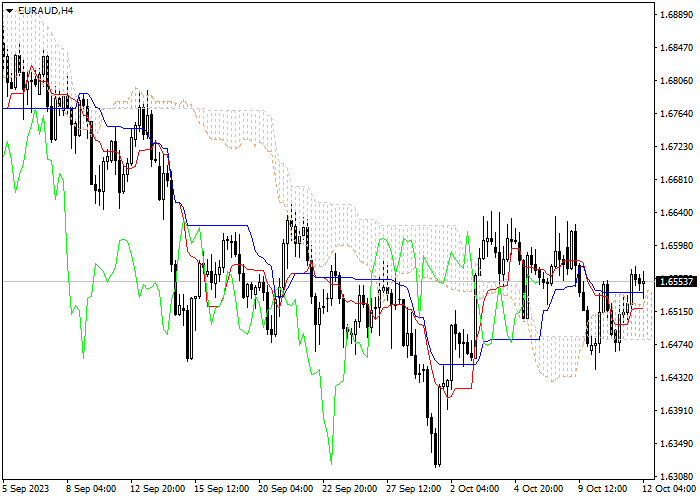Select price level 1.66400 on the axis
The height and width of the screenshot is (500, 700).
coord(676,213)
